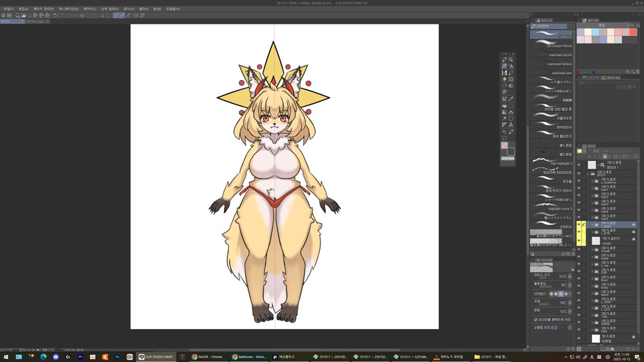This screenshot has width=644, height=362.
Task: Toggle visibility of the TAIL layer folder
Action: 579,315
